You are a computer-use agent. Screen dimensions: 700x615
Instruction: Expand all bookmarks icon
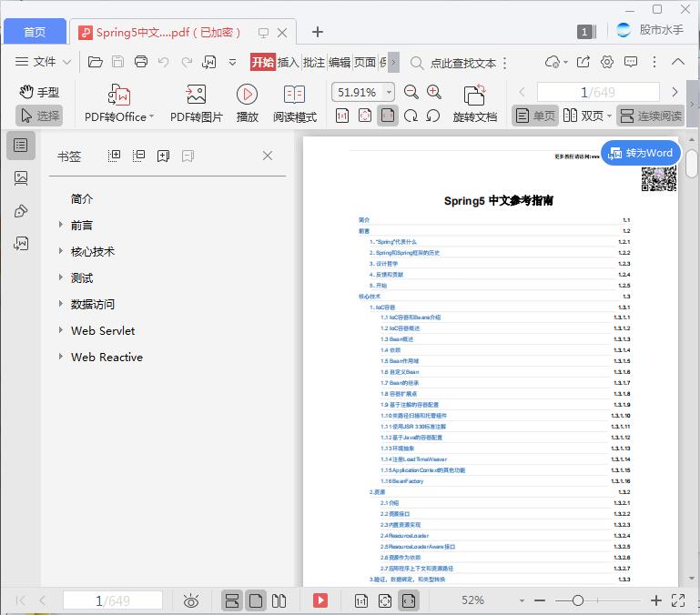click(115, 156)
